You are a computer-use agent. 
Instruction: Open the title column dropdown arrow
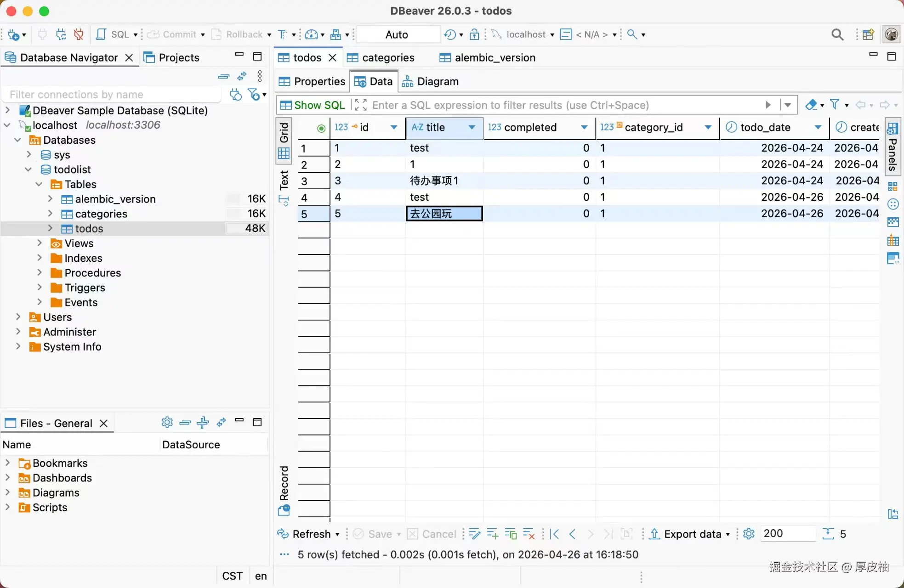tap(472, 127)
